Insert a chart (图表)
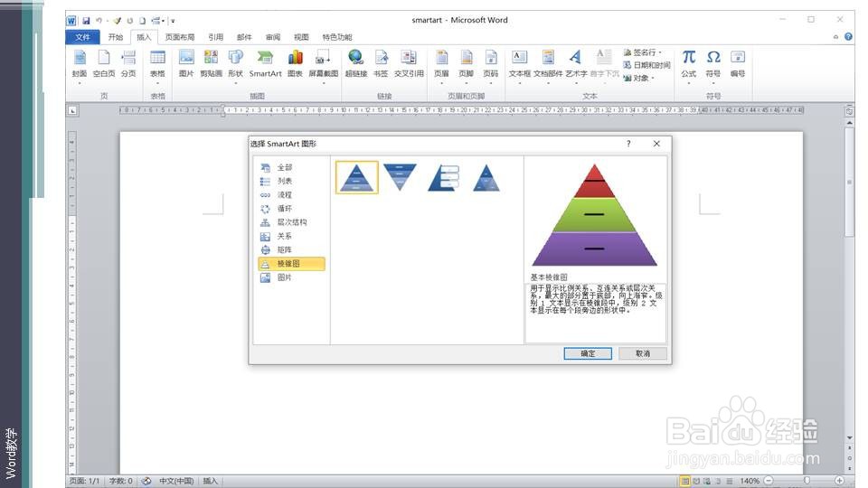This screenshot has height=488, width=868. (295, 65)
